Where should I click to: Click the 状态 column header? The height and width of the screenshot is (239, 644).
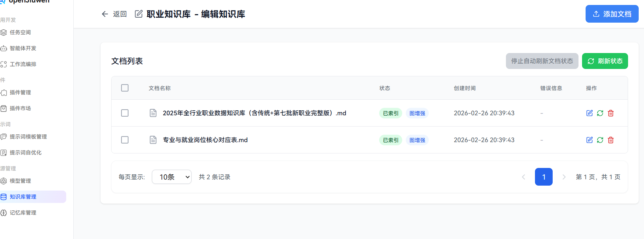385,88
